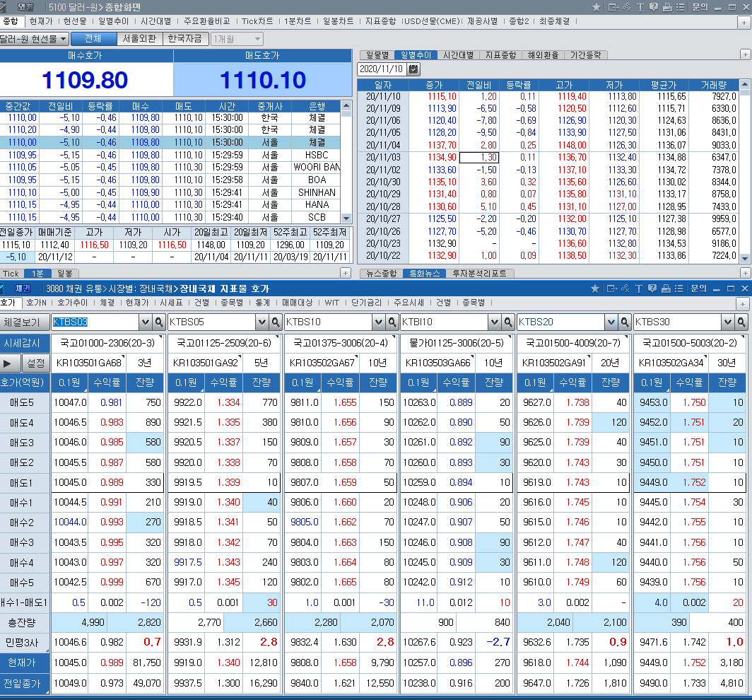Select the 한국자금 filter toggle

(x=185, y=38)
